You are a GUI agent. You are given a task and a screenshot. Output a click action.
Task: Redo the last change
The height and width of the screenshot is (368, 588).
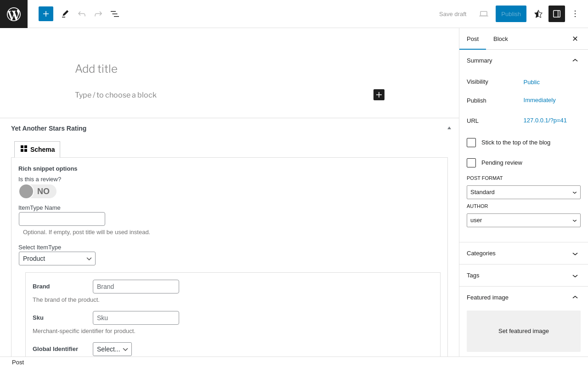click(98, 14)
